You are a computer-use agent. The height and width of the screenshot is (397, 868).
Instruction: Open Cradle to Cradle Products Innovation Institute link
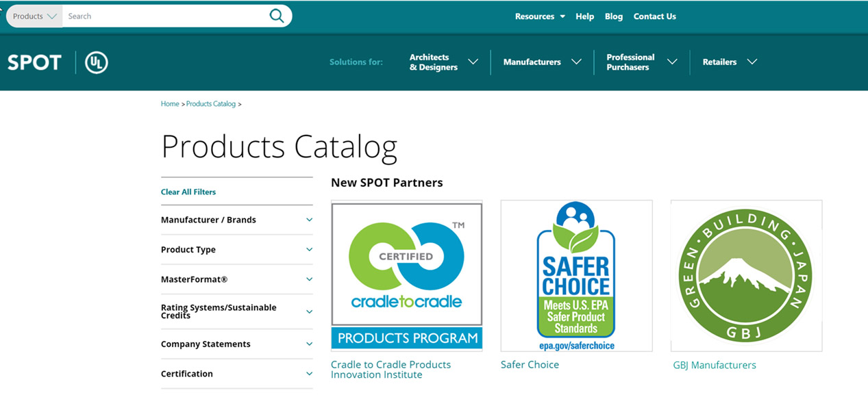click(x=390, y=370)
